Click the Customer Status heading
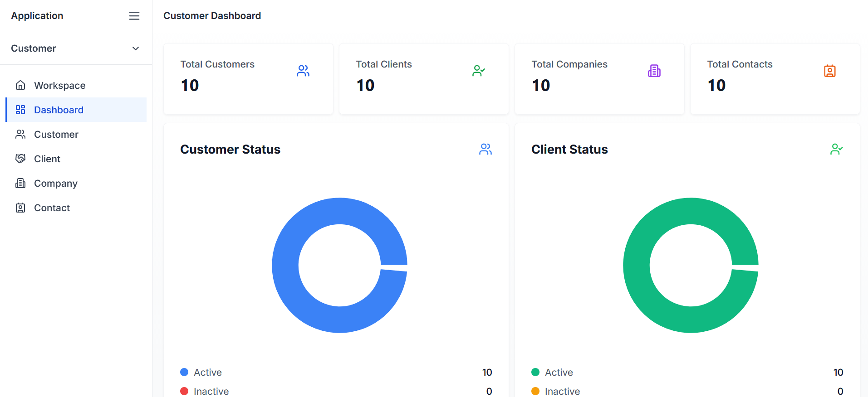 click(230, 149)
